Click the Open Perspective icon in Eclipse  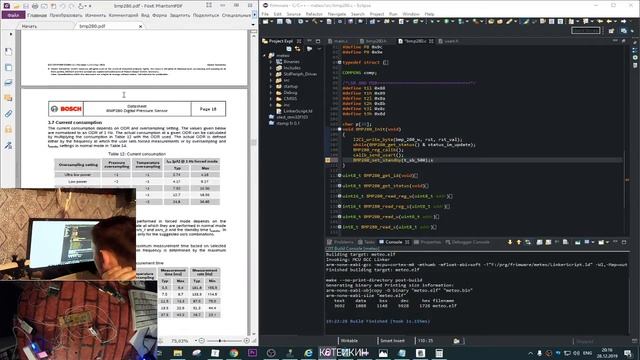tap(611, 31)
